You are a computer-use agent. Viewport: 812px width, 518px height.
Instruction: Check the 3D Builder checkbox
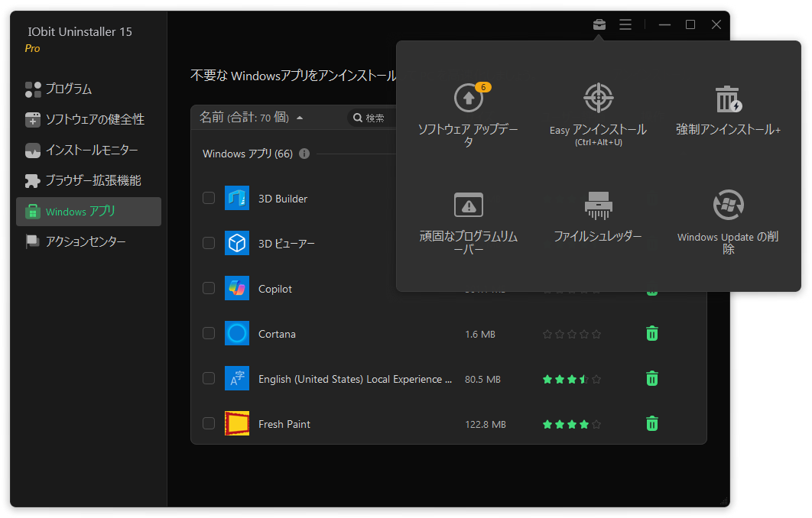[x=209, y=199]
